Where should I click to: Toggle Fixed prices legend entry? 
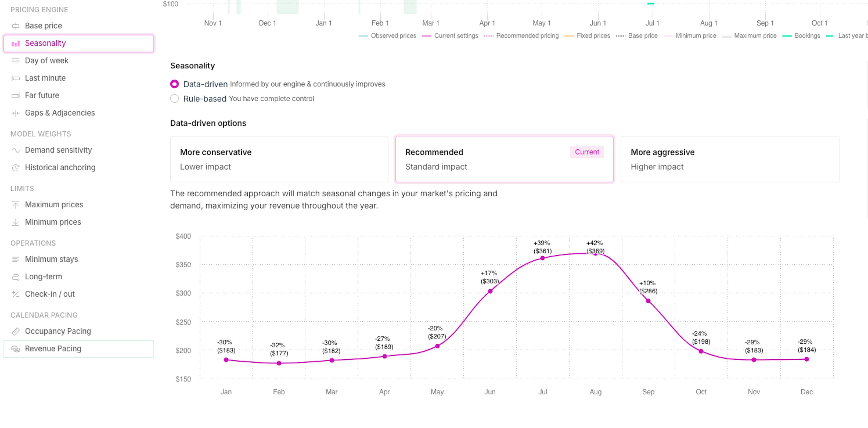[x=587, y=36]
